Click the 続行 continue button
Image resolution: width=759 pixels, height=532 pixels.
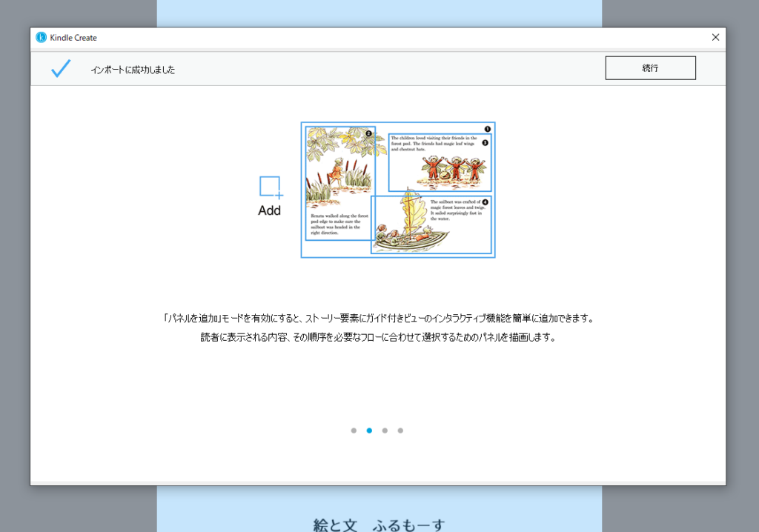[x=650, y=68]
